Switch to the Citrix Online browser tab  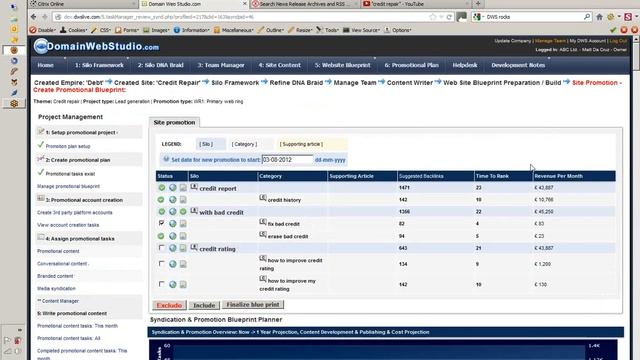tap(82, 4)
